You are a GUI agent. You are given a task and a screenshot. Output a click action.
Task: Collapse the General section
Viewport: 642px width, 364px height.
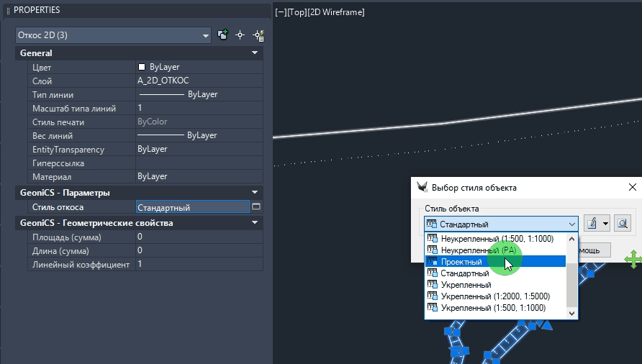pyautogui.click(x=254, y=53)
